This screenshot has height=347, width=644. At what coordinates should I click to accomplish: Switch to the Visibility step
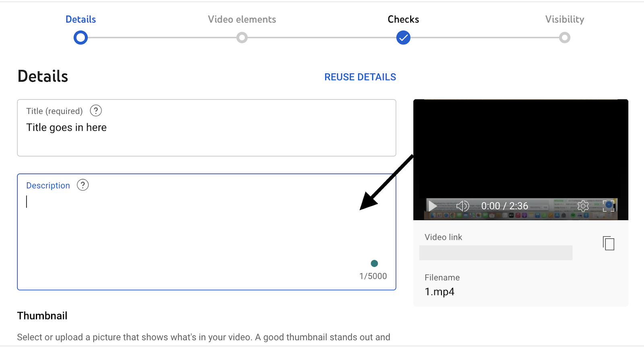pyautogui.click(x=565, y=19)
